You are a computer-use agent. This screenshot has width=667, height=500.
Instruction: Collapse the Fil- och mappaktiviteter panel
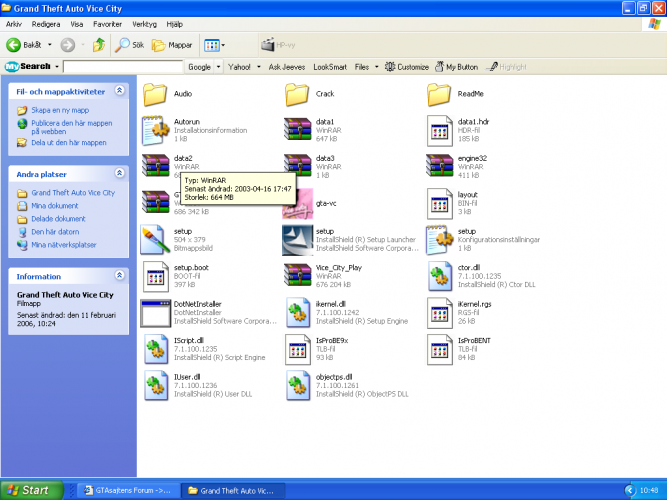[x=119, y=90]
